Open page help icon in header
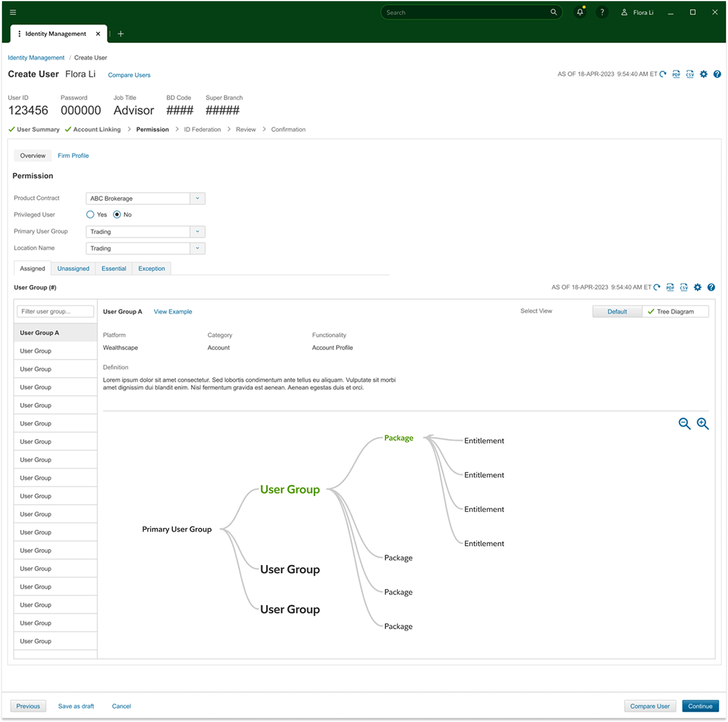 [x=717, y=74]
